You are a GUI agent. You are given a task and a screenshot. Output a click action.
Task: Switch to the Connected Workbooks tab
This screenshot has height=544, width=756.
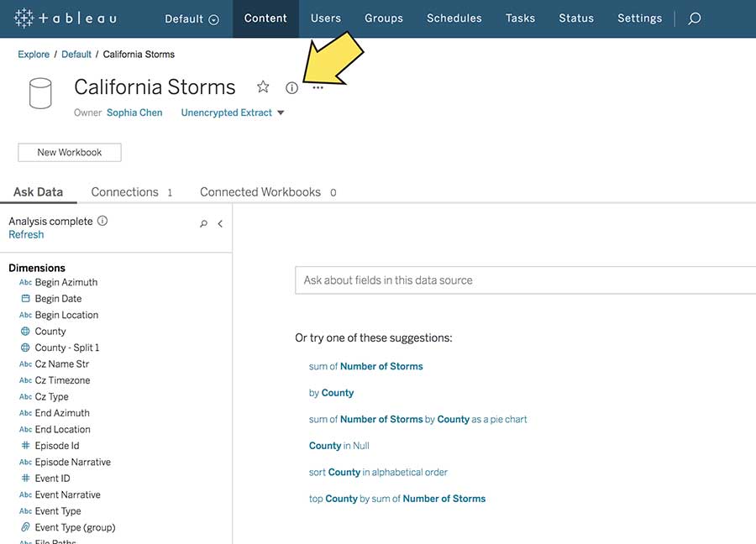coord(268,191)
